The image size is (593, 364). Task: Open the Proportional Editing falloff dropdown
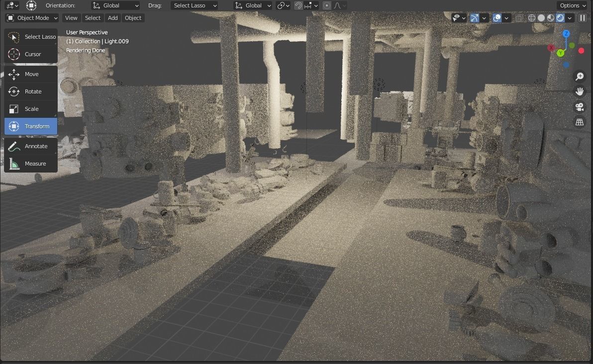point(340,5)
